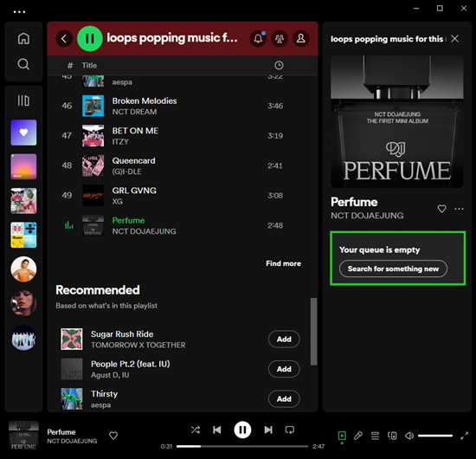Minimize the Spotify window

[416, 9]
